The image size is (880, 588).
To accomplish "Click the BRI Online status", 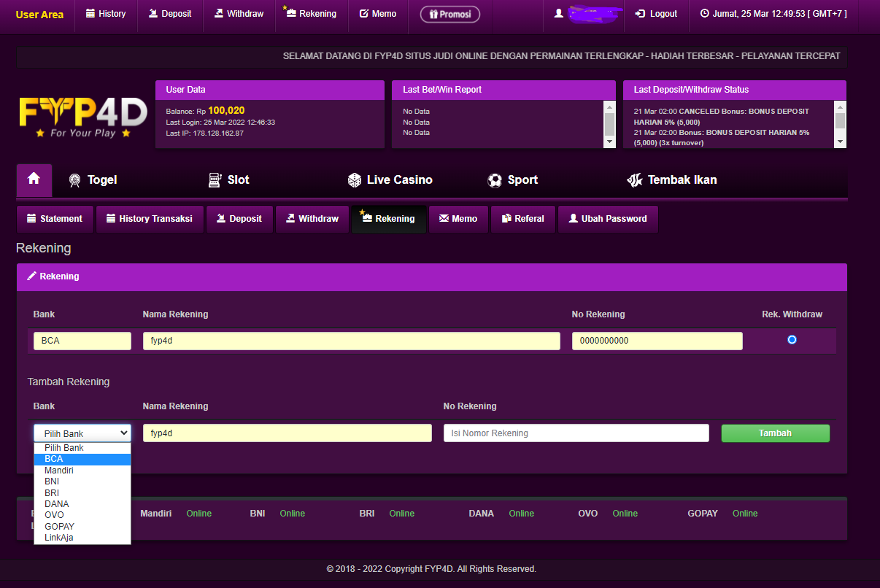I will pos(401,514).
